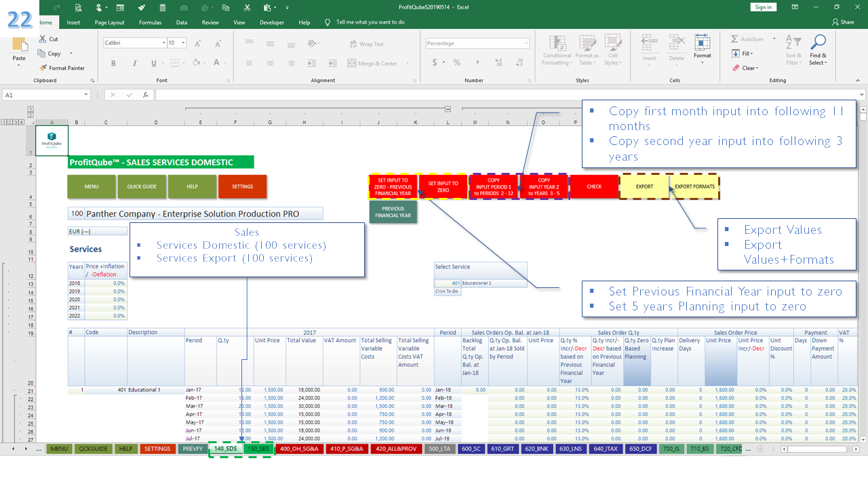The image size is (868, 488).
Task: Click the add new sheet plus button
Action: (x=760, y=449)
